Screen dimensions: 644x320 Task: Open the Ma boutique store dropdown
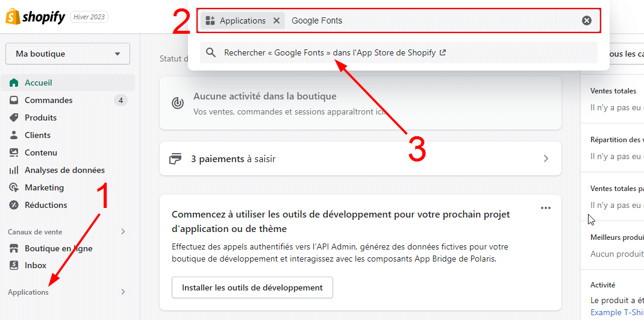67,54
